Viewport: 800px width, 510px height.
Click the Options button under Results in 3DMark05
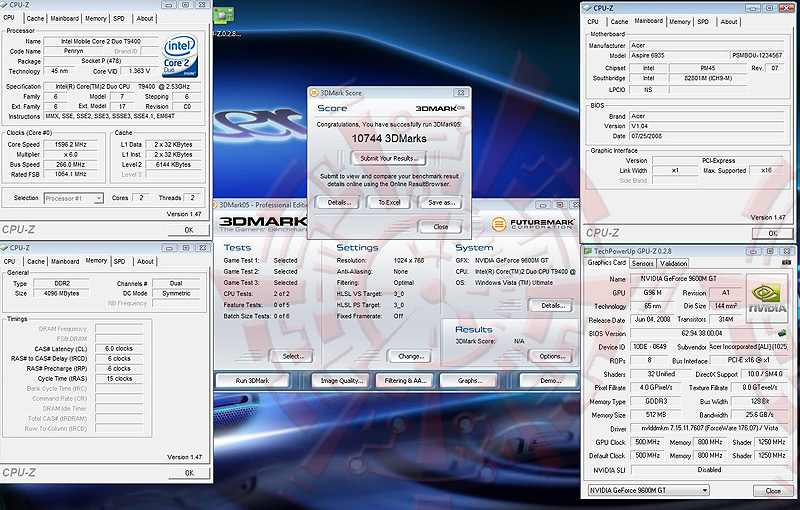coord(553,356)
